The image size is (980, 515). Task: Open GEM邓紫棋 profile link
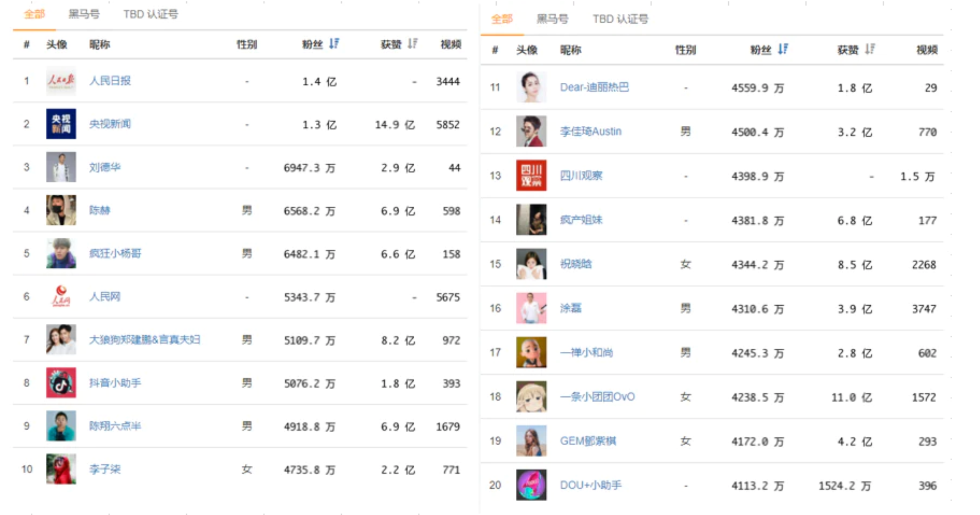[x=588, y=441]
